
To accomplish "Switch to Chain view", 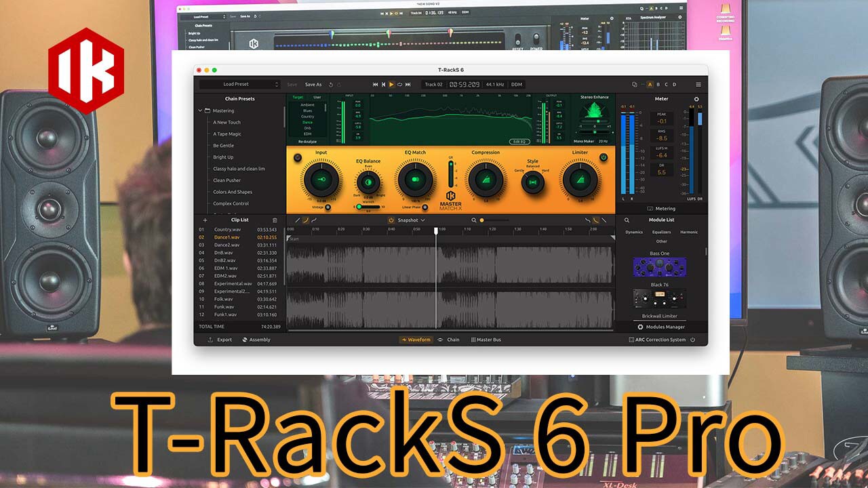I will click(449, 340).
